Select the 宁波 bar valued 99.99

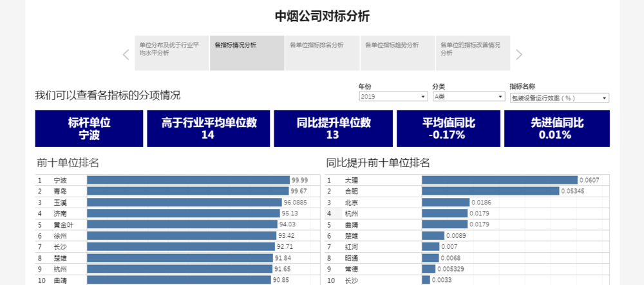[188, 181]
